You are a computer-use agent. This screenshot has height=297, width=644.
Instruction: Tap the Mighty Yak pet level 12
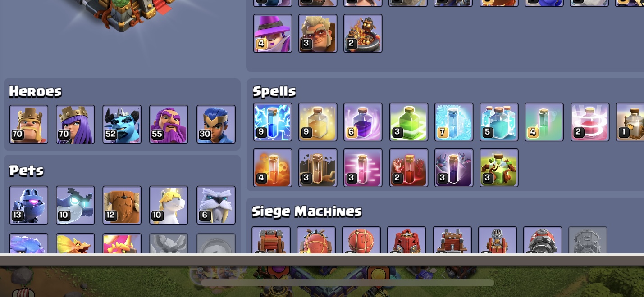tap(122, 205)
